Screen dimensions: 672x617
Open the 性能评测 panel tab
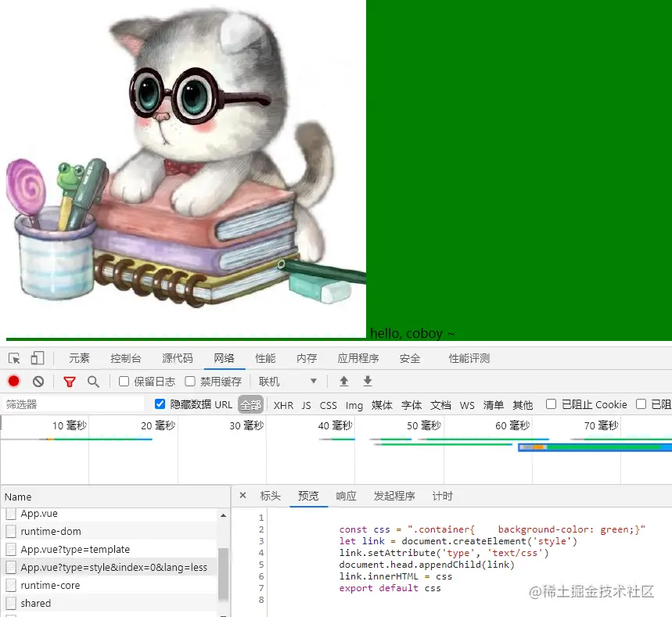469,358
